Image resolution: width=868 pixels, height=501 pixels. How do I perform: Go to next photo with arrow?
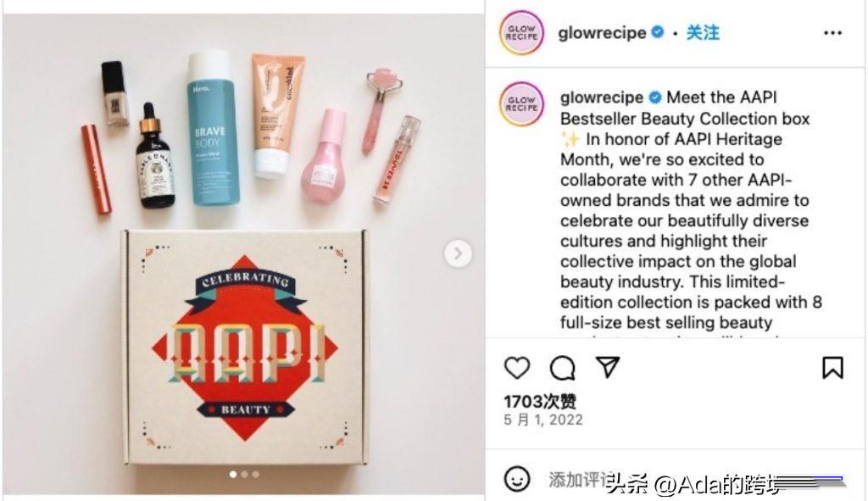458,253
